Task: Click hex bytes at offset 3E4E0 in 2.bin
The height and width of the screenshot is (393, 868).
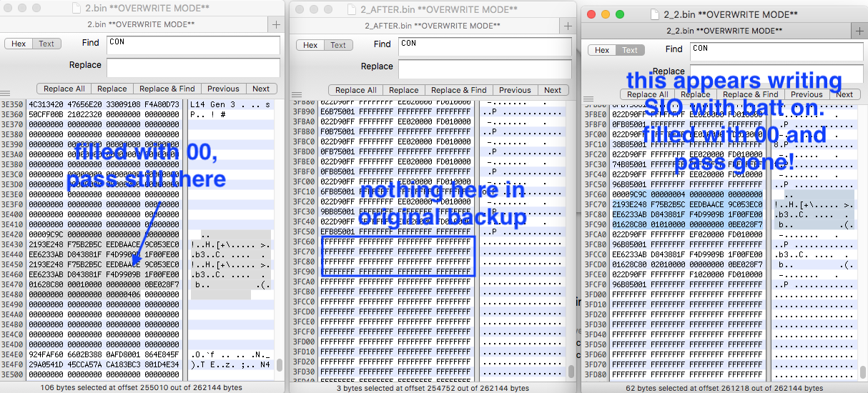Action: [x=104, y=354]
